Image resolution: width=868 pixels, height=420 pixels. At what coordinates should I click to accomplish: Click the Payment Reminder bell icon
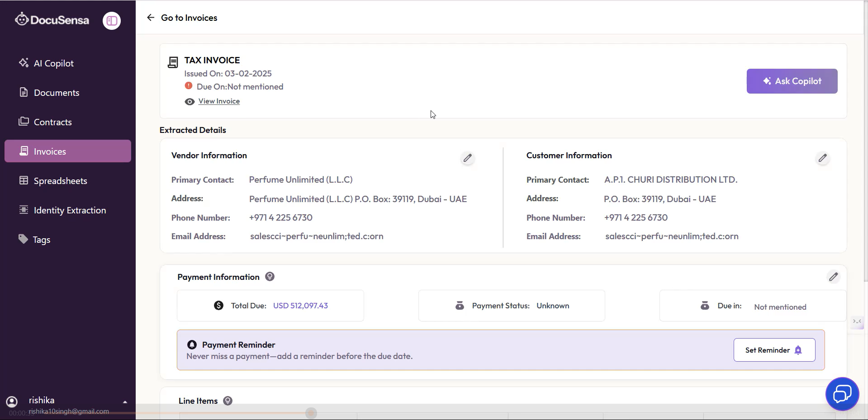point(192,344)
